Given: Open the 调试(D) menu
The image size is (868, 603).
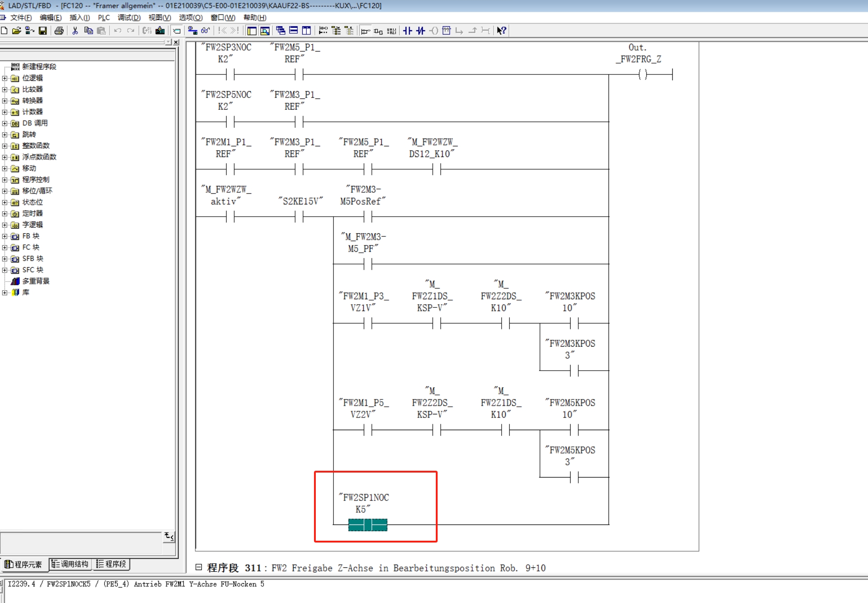Looking at the screenshot, I should click(129, 18).
